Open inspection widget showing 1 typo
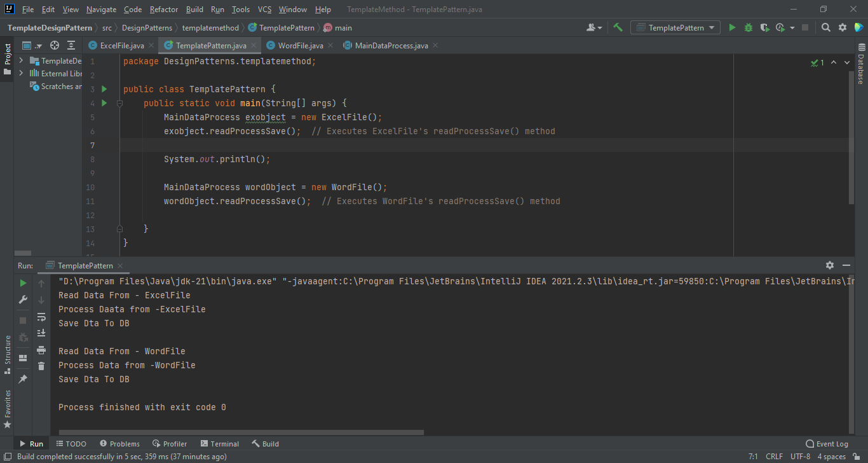868x463 pixels. point(817,62)
